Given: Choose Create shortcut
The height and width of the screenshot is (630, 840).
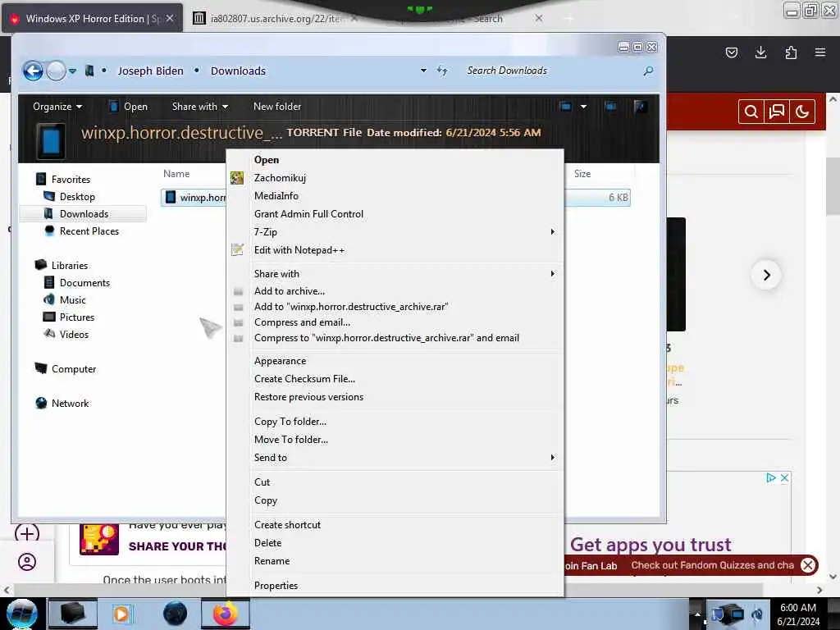Looking at the screenshot, I should 395,525.
